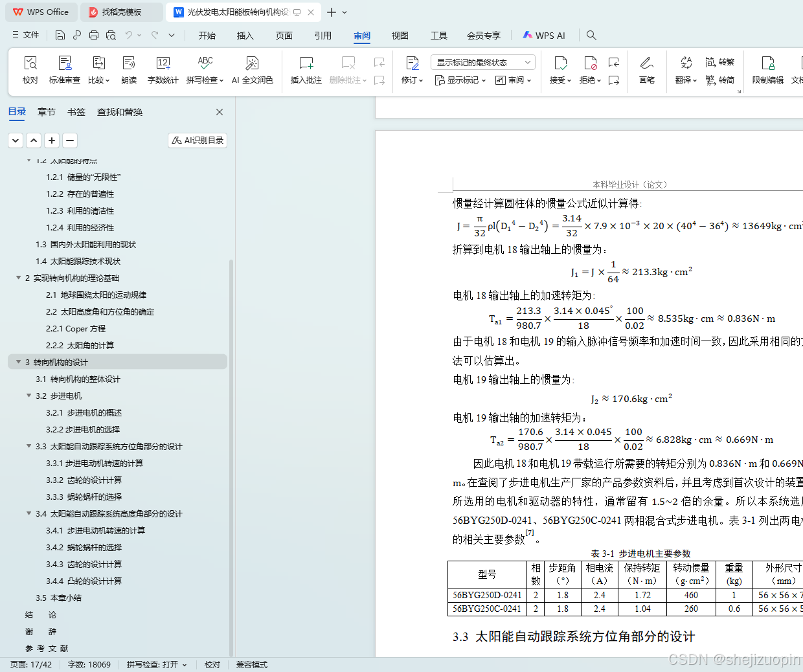
Task: Run AI 全文润色 polishing tool
Action: coord(252,70)
